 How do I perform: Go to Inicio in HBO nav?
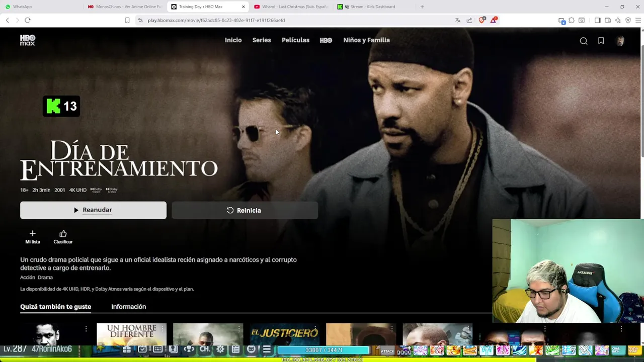pos(233,40)
